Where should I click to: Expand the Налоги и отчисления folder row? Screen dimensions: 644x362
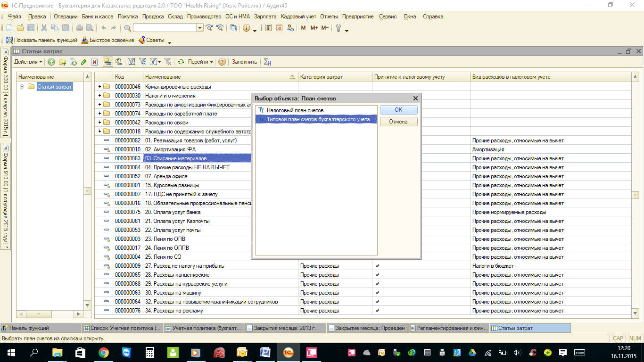pos(99,96)
